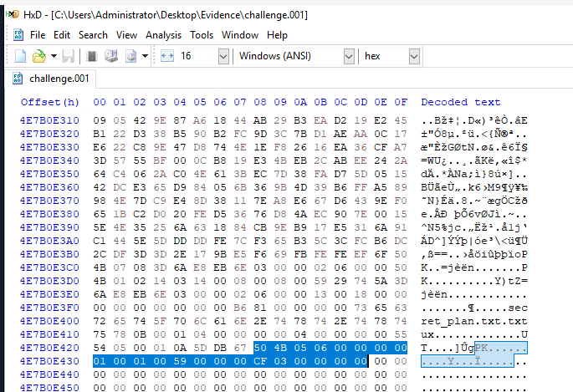The height and width of the screenshot is (392, 573).
Task: Click the New file toolbar icon
Action: pyautogui.click(x=20, y=56)
